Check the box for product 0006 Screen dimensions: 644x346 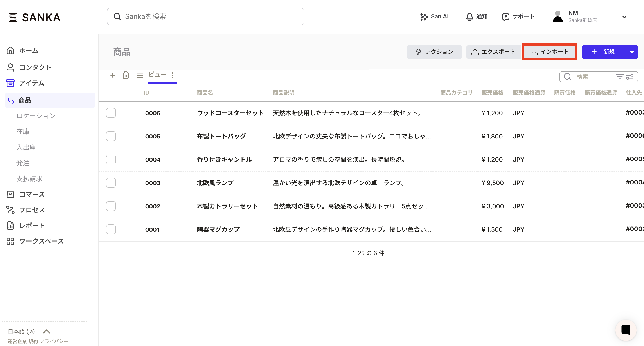(x=111, y=113)
